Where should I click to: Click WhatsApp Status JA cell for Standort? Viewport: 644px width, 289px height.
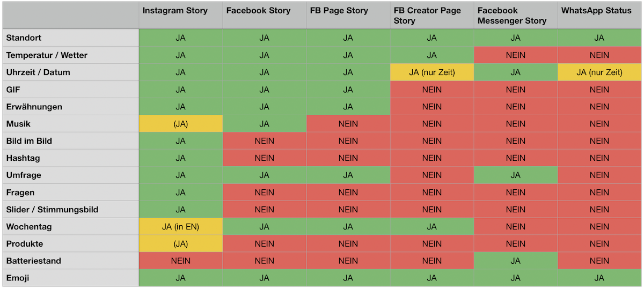[599, 38]
